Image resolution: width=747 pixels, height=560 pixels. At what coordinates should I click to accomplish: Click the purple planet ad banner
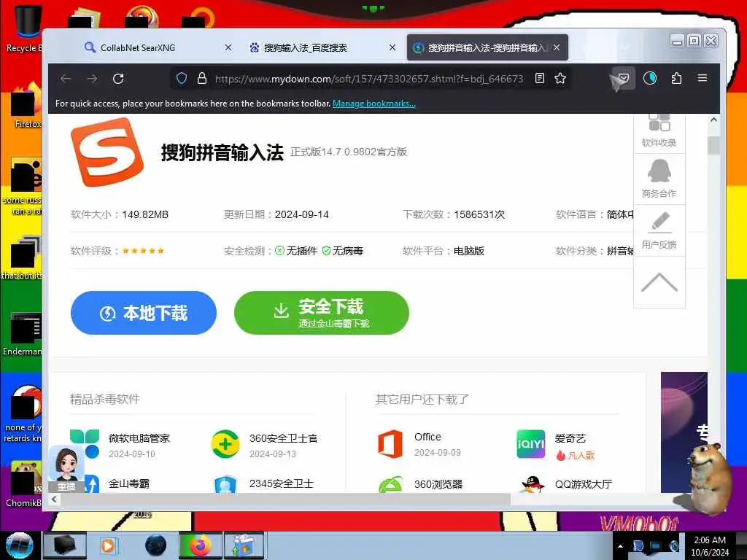(684, 432)
